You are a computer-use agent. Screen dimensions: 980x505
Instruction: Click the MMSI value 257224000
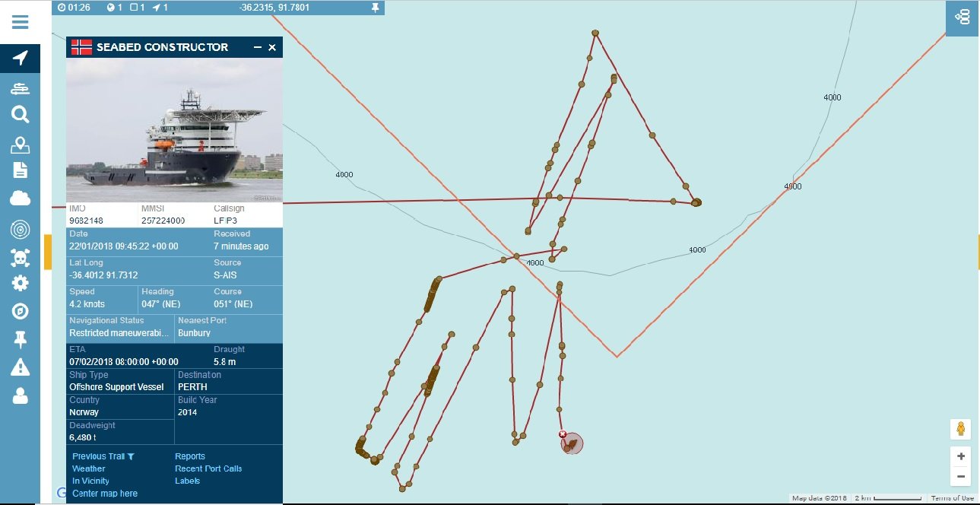(x=163, y=221)
